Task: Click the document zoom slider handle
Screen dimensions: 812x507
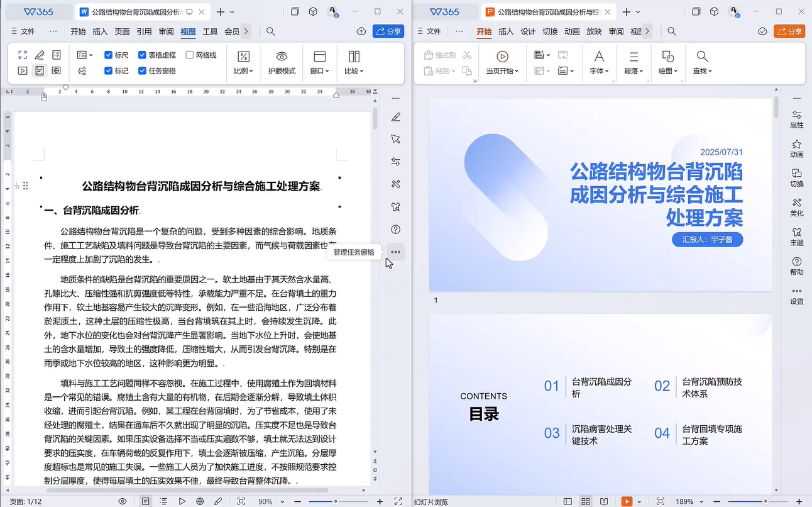Action: (336, 501)
